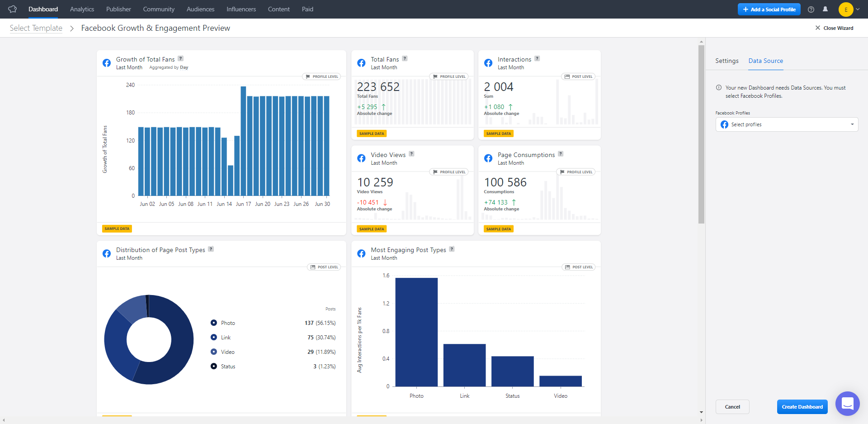Viewport: 868px width, 424px height.
Task: Switch to the Settings tab
Action: click(726, 61)
